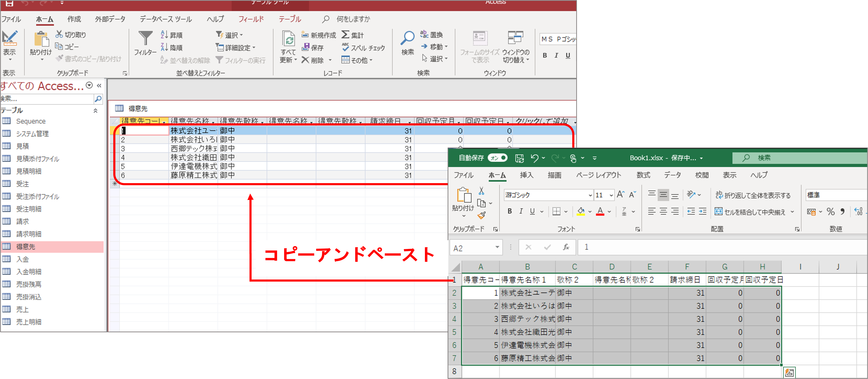Open Access 作成 (Create) tab
This screenshot has height=379, width=868.
click(74, 19)
